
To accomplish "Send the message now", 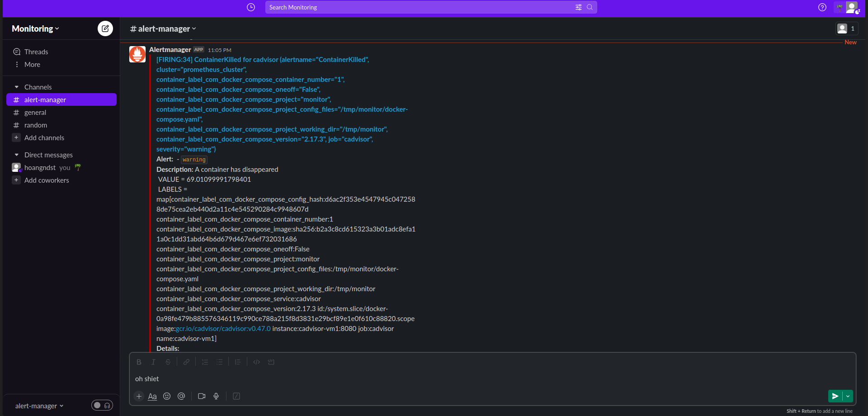I will pos(835,396).
